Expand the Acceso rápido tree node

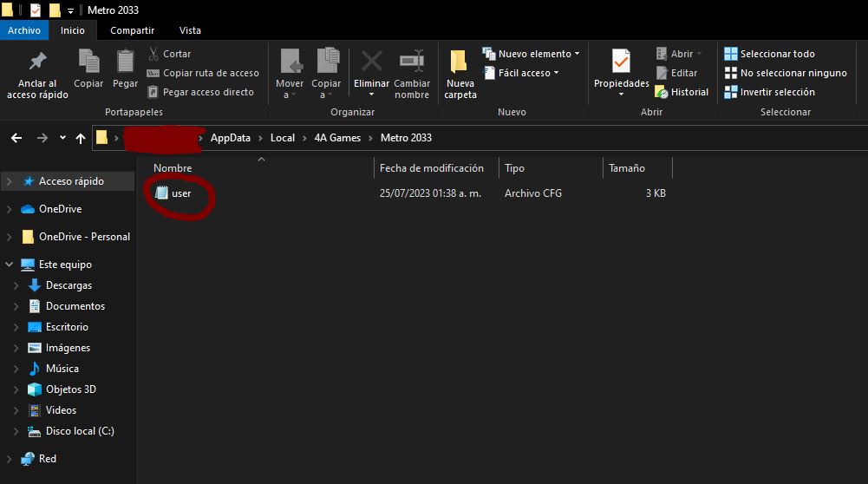click(9, 181)
